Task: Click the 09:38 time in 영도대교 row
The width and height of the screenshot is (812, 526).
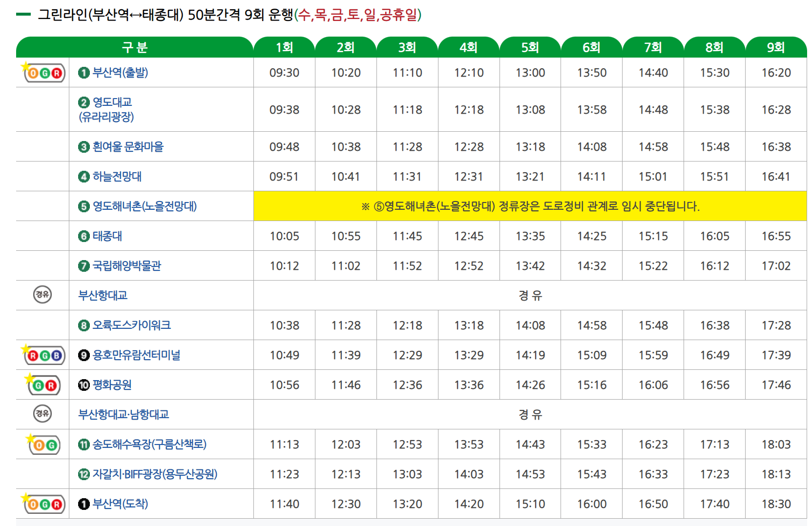Action: (x=284, y=110)
